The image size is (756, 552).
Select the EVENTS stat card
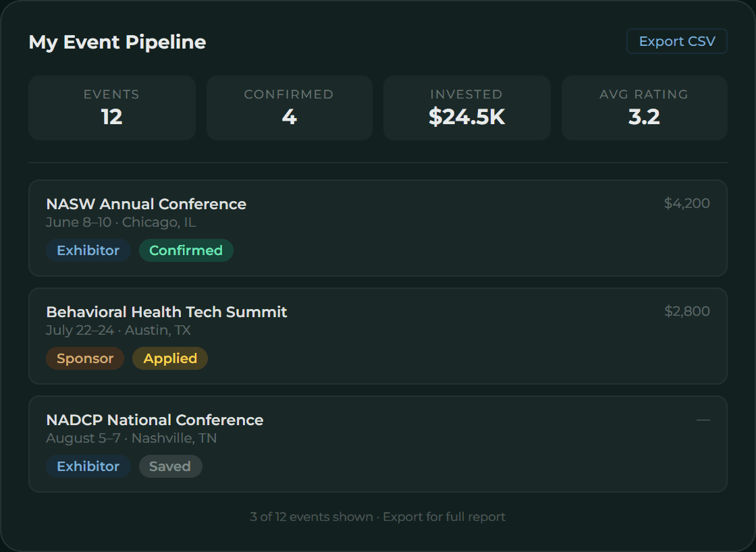click(x=111, y=108)
